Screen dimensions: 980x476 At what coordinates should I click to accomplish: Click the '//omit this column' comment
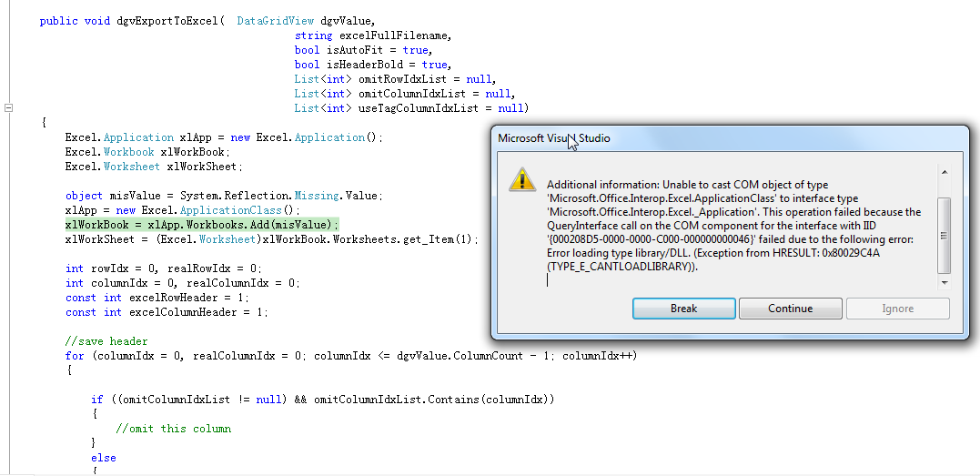[x=173, y=429]
